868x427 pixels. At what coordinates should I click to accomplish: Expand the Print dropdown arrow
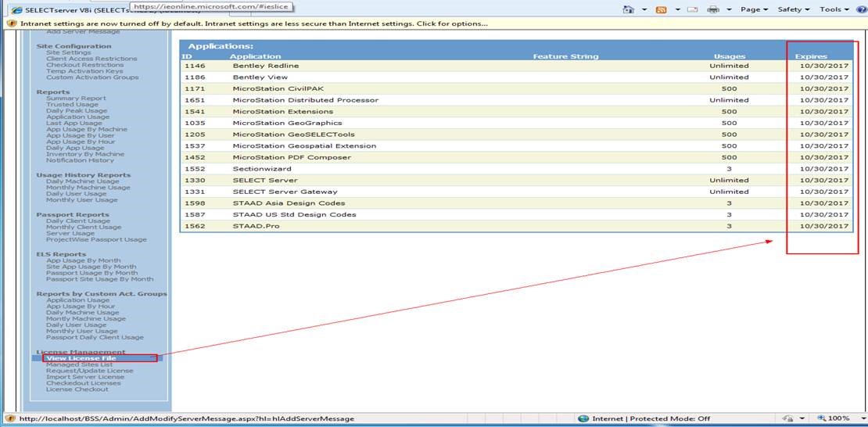(x=729, y=9)
